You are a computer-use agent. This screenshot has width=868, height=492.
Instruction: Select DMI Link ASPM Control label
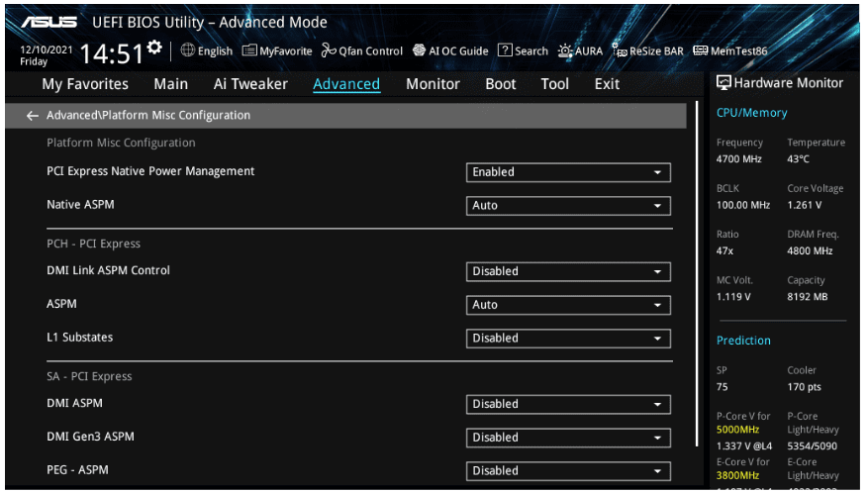point(108,270)
